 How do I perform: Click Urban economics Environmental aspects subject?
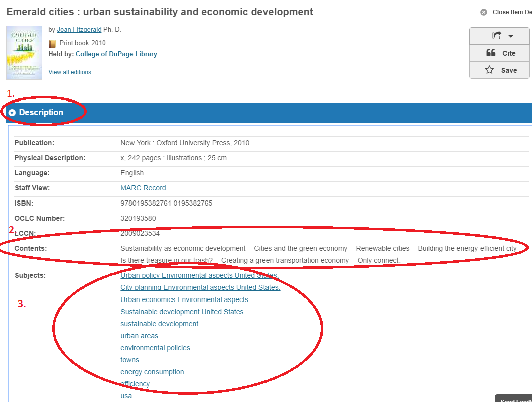(x=185, y=299)
